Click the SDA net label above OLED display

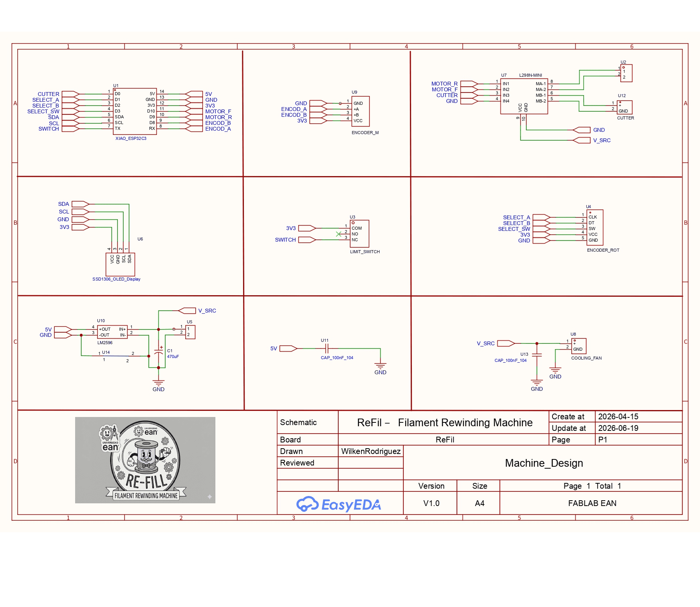(64, 204)
